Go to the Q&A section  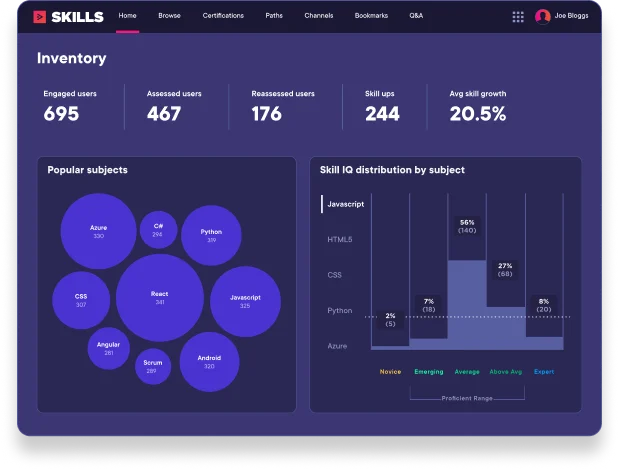click(416, 17)
